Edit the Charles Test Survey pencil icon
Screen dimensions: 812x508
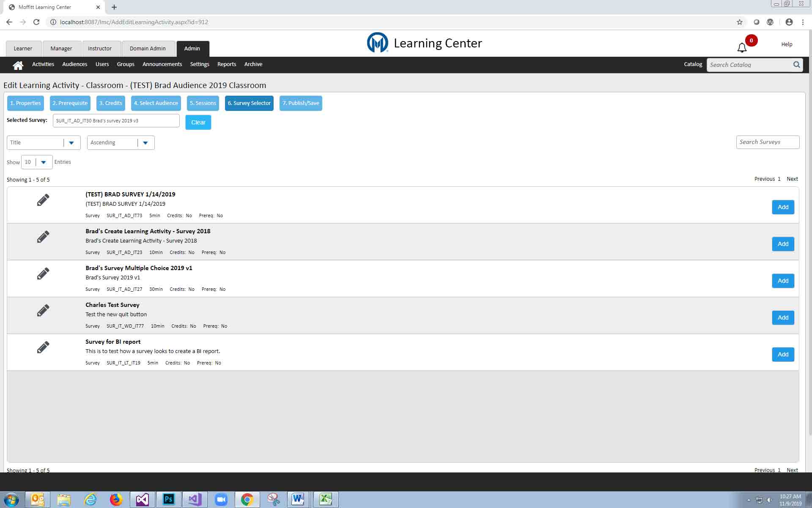point(43,310)
